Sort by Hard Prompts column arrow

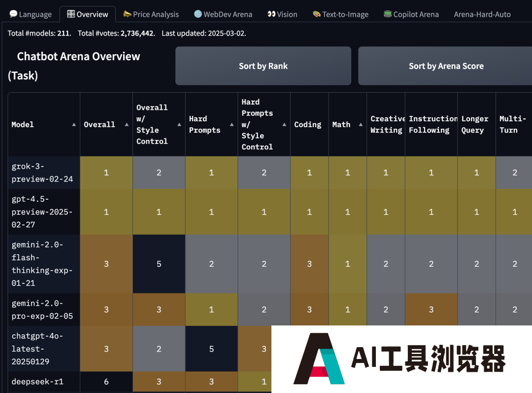point(232,125)
